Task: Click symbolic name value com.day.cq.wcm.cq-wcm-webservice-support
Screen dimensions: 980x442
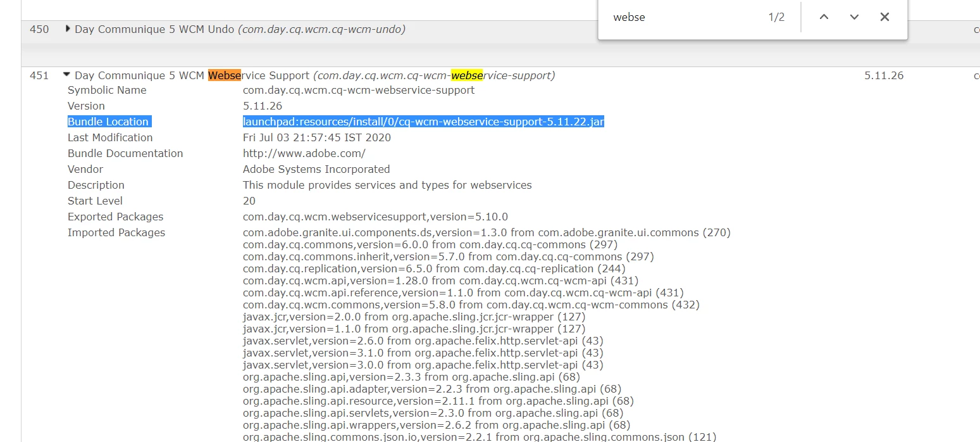Action: coord(359,90)
